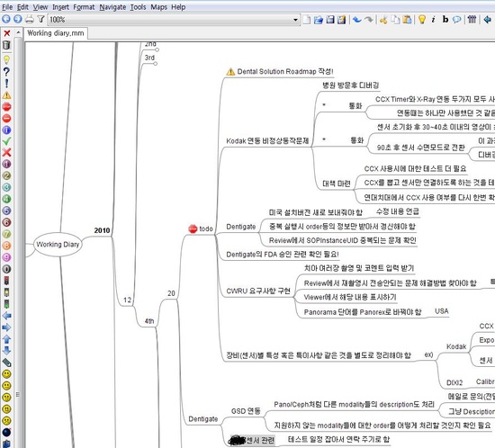The image size is (495, 448).
Task: Go to the next map with forward arrow
Action: (18, 19)
